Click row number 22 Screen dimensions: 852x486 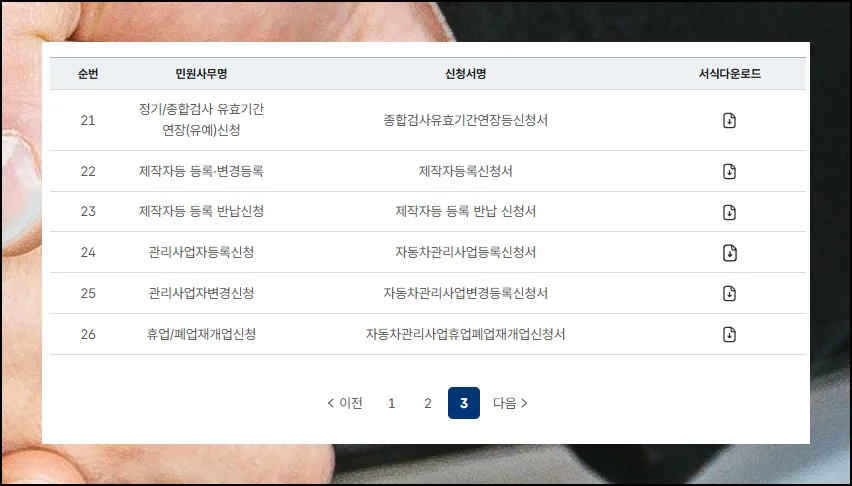click(x=88, y=171)
